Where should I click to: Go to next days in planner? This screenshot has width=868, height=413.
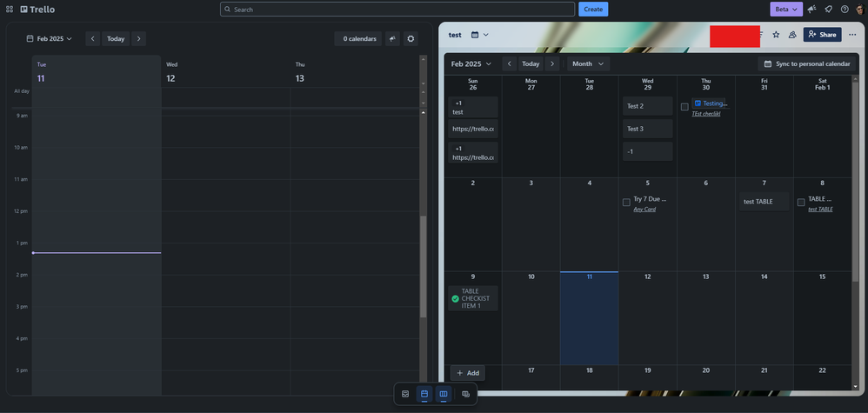point(138,39)
